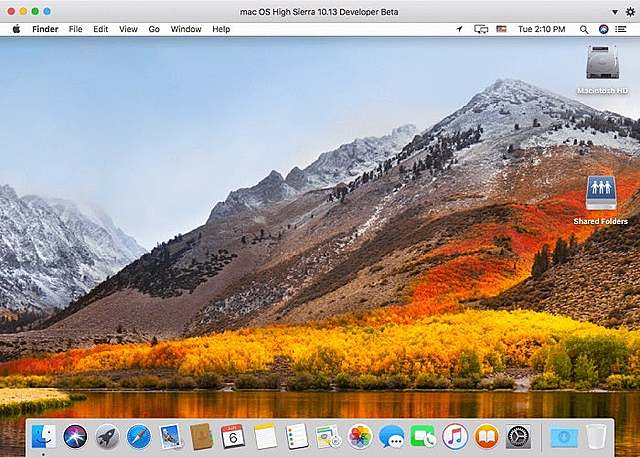Expand the VM window dropdown triangle
This screenshot has height=457, width=640.
click(x=615, y=12)
